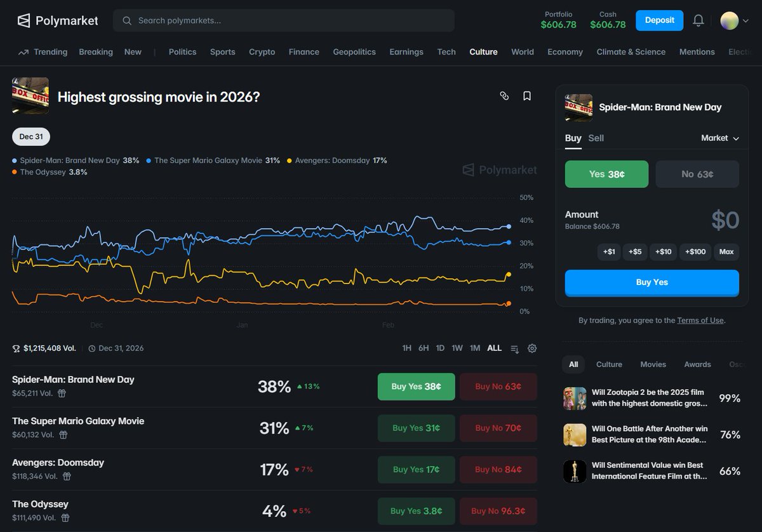Select the Buy tab in trade panel

click(x=573, y=138)
